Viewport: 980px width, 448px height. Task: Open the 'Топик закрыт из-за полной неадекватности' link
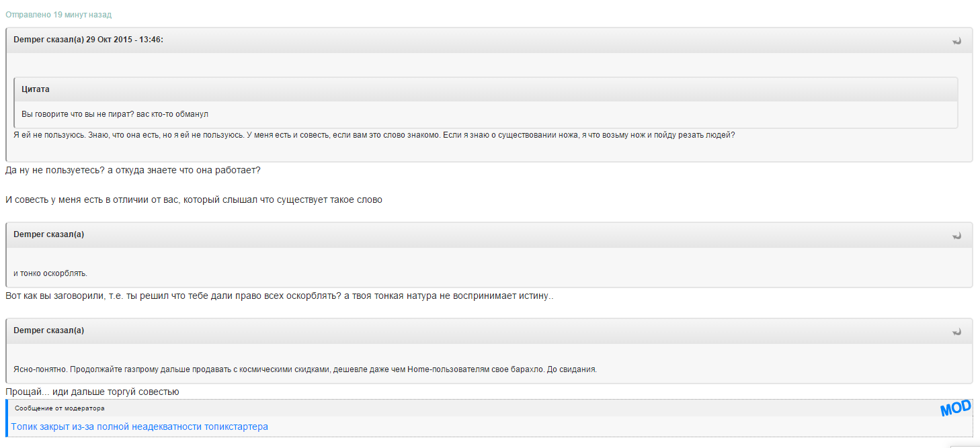point(139,427)
